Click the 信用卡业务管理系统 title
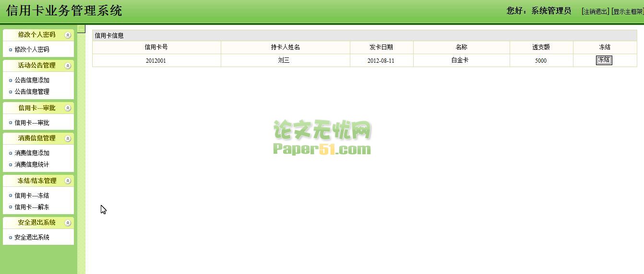644x274 pixels. click(64, 11)
